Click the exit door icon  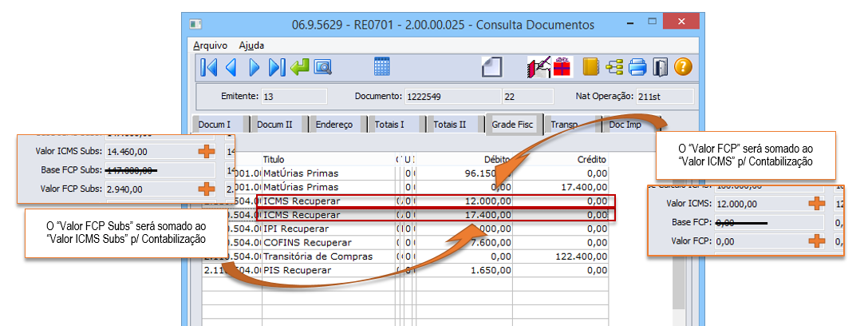point(661,67)
